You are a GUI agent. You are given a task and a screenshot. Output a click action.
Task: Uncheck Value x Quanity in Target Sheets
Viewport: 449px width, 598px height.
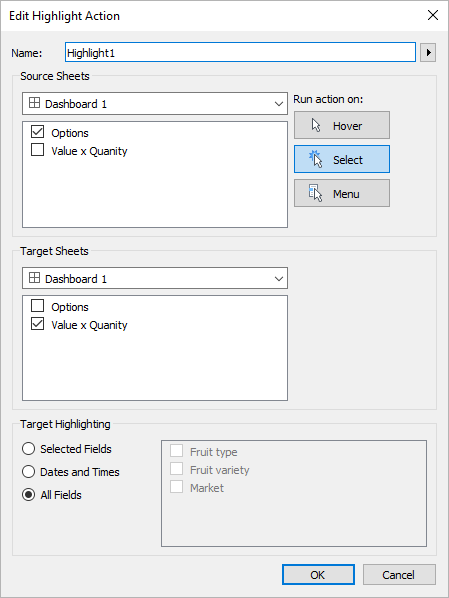[37, 324]
